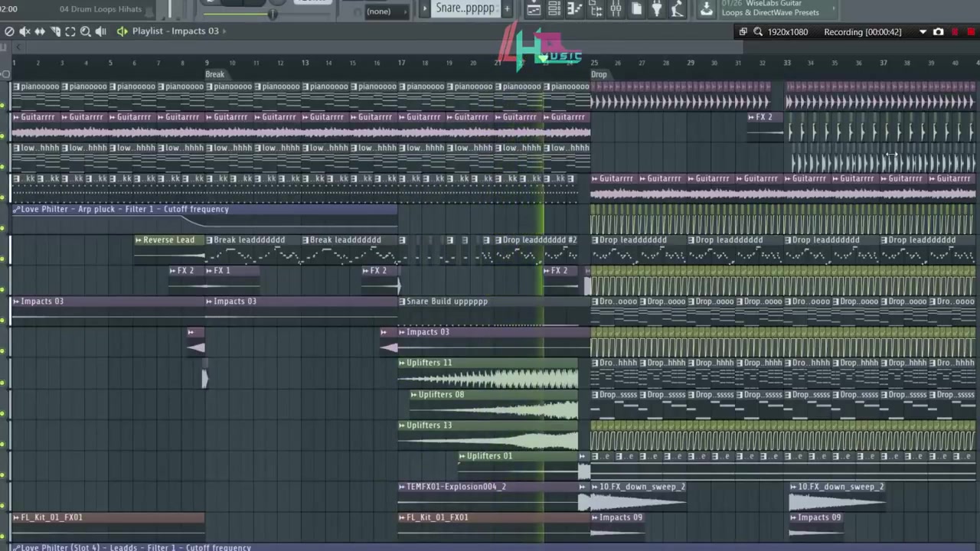The image size is (980, 551).
Task: Select the Love Philter Arp pluck automation clip
Action: pos(204,218)
